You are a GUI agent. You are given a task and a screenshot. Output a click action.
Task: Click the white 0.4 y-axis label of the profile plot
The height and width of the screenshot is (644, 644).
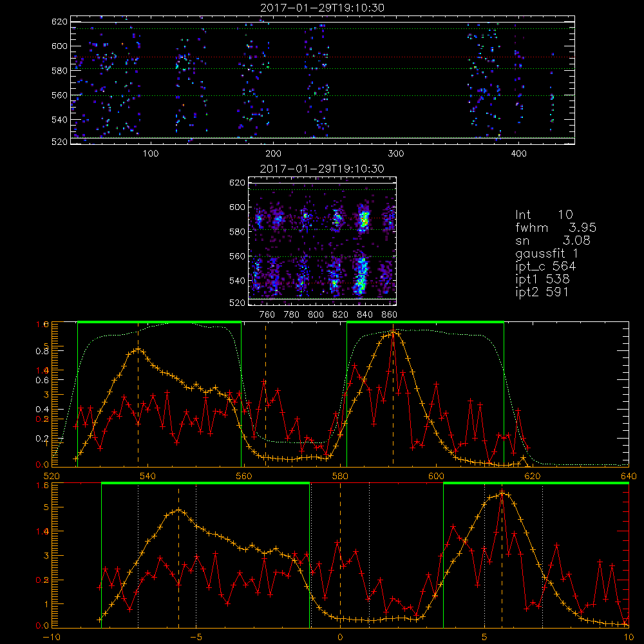(42, 410)
